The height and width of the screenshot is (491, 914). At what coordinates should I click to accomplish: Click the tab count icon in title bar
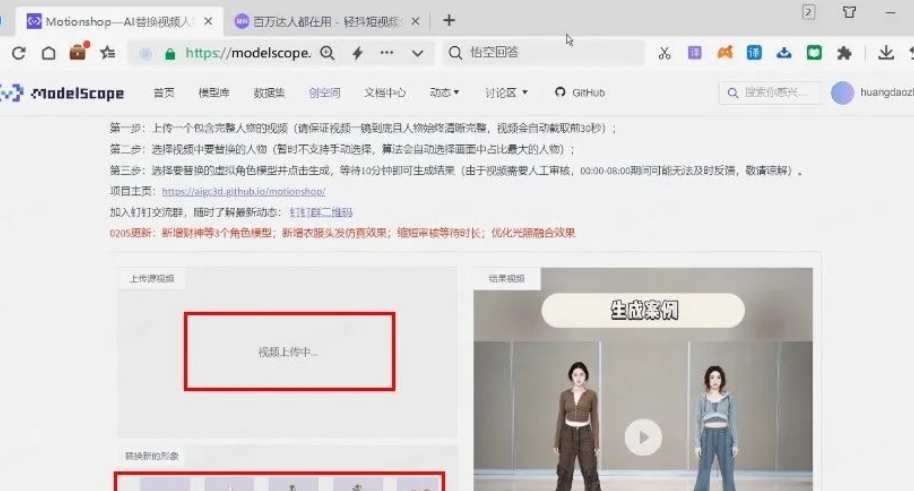coord(809,12)
